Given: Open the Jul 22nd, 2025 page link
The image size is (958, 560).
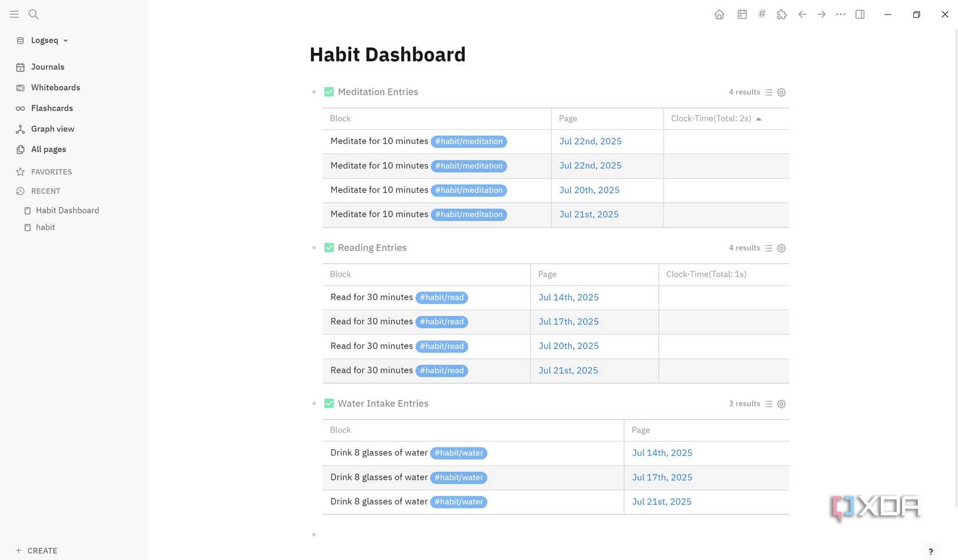Looking at the screenshot, I should [x=590, y=141].
